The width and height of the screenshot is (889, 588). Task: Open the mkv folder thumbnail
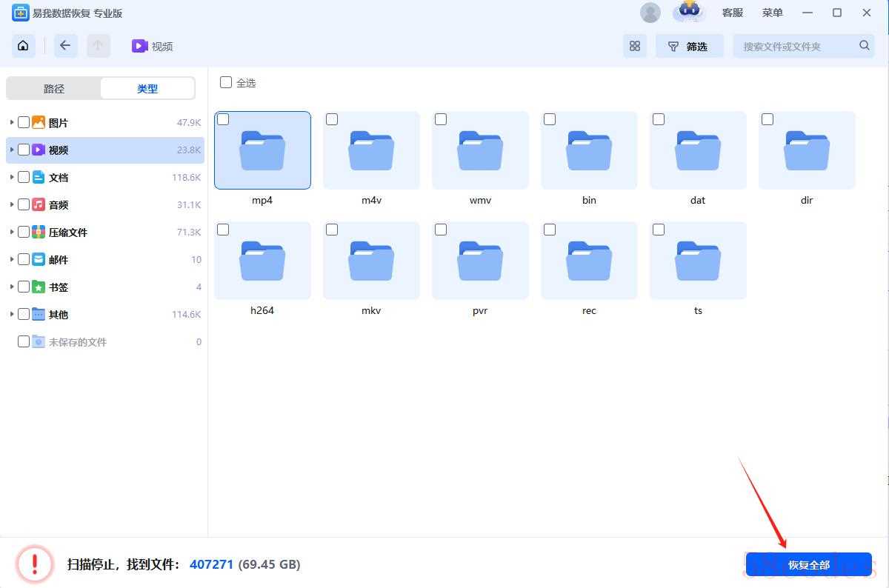(x=371, y=261)
